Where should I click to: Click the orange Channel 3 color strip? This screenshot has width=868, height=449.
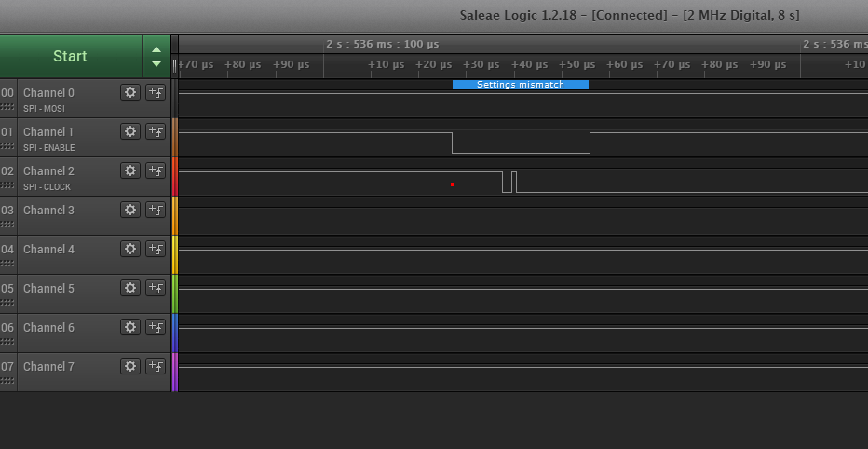point(175,215)
